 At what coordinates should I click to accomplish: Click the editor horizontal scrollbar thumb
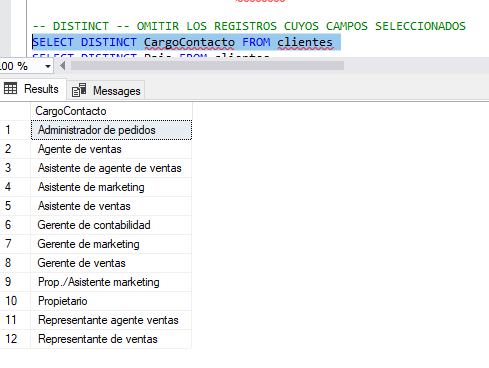(x=207, y=66)
